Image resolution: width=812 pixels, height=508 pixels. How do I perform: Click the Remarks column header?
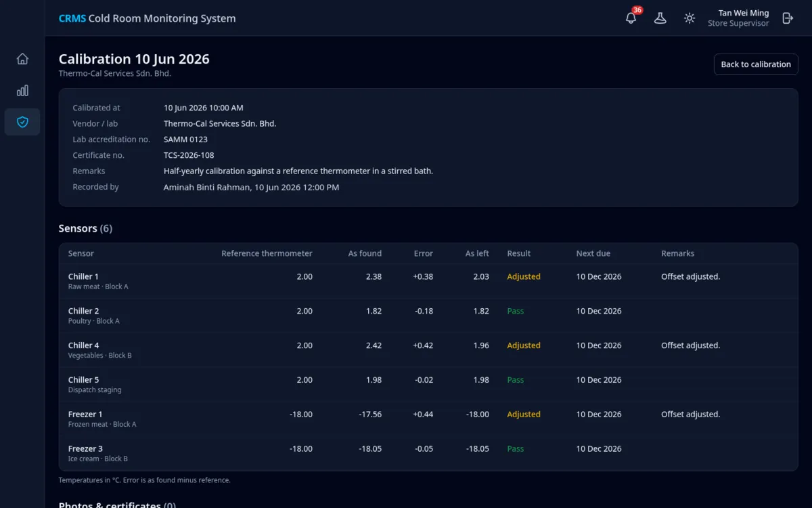pos(677,253)
